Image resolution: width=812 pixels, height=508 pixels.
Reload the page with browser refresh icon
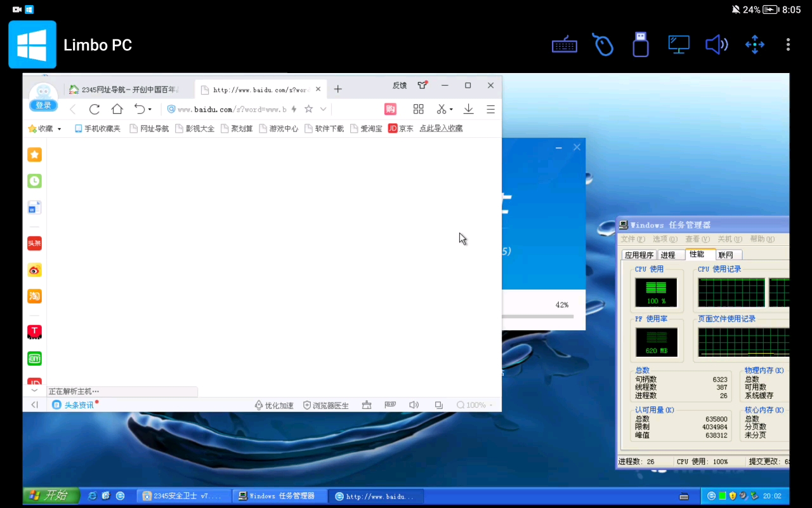pos(95,109)
